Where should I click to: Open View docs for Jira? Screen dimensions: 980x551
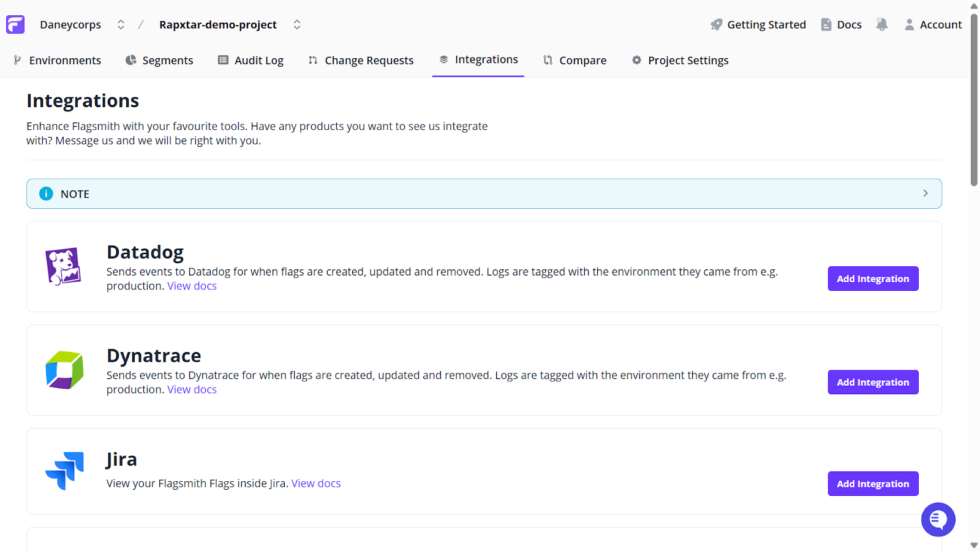(x=316, y=483)
